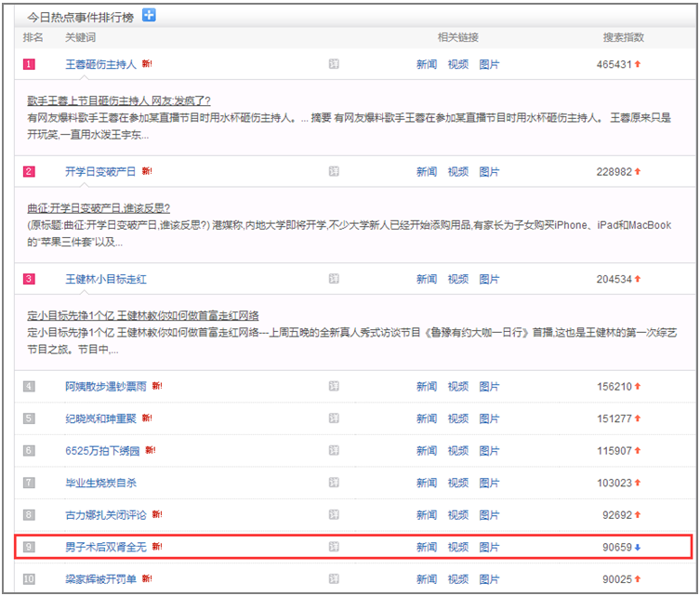Screen dimensions: 700x596
Task: Click the 新! badge beside 古力娜扎关闭评论
Action: pos(157,515)
